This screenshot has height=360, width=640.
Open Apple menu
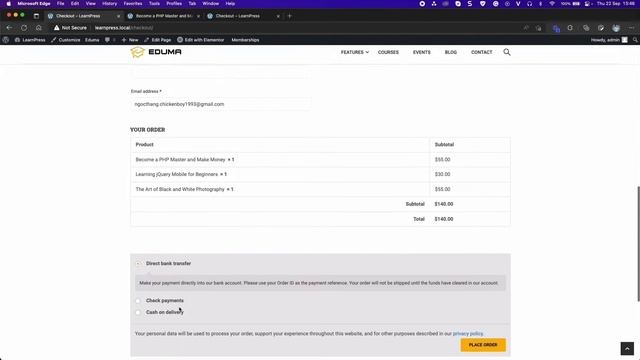9,4
